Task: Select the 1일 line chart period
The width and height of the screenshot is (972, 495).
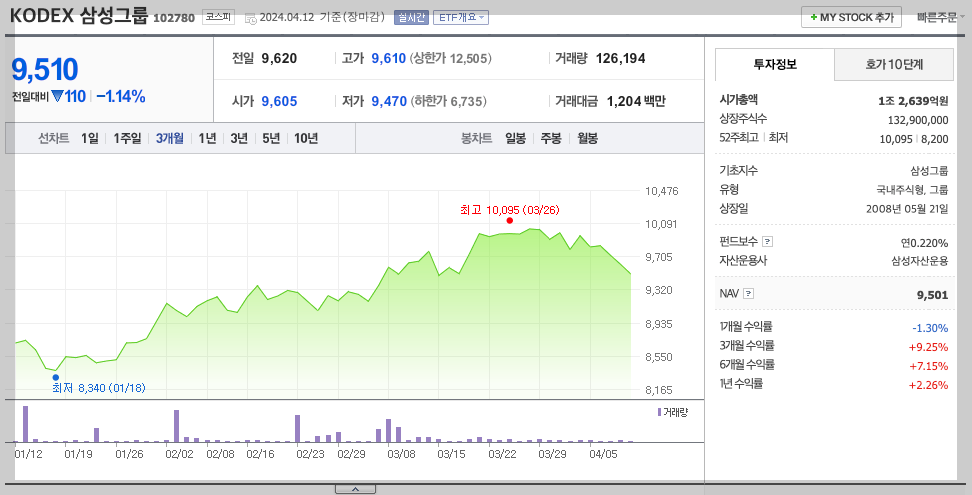Action: [89, 138]
